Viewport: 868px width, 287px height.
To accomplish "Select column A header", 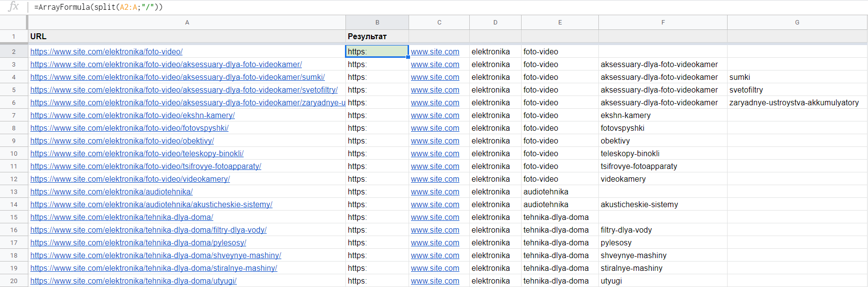I will point(187,23).
